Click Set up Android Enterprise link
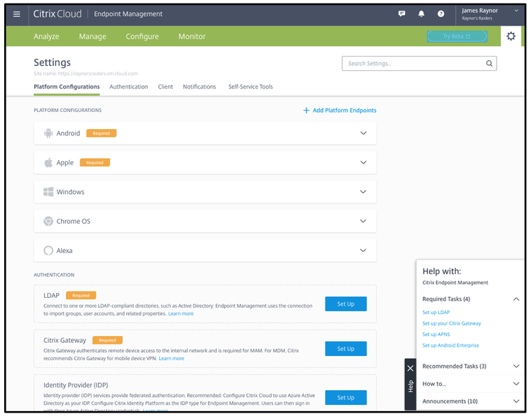Screen dimensions: 532x419 (x=450, y=345)
